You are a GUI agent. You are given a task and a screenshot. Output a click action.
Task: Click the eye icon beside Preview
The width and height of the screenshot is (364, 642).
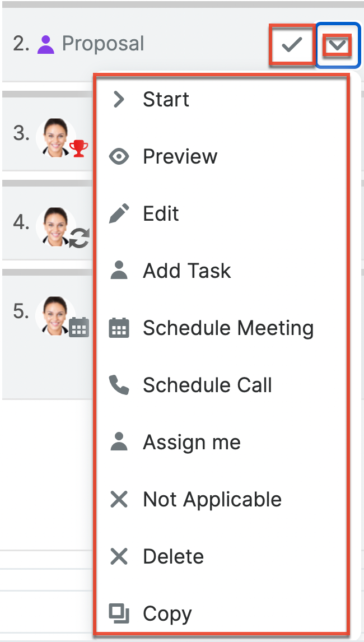(x=119, y=157)
